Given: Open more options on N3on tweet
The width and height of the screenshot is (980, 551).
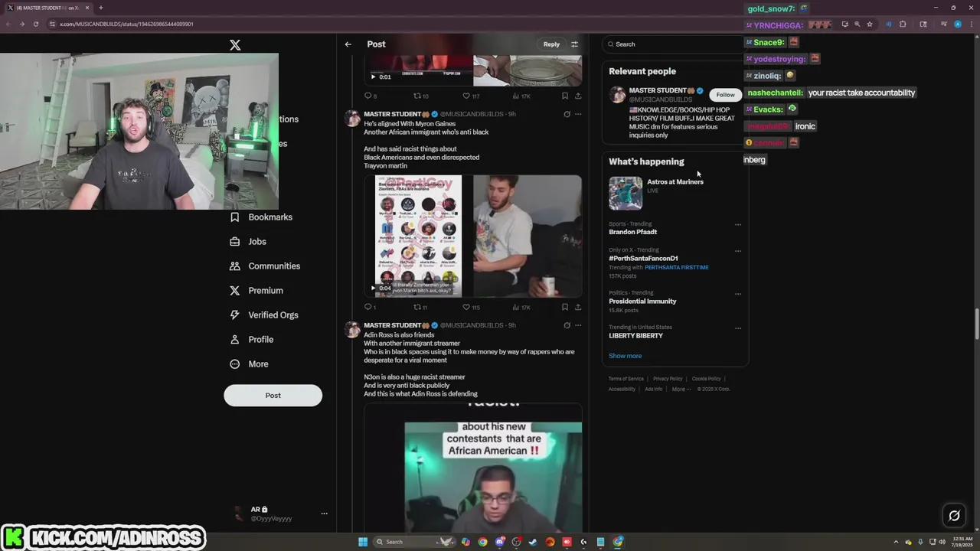Looking at the screenshot, I should (578, 325).
